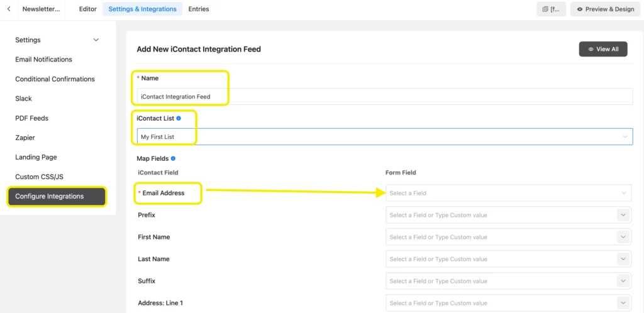Open the Prefix field dropdown arrow

(x=623, y=215)
